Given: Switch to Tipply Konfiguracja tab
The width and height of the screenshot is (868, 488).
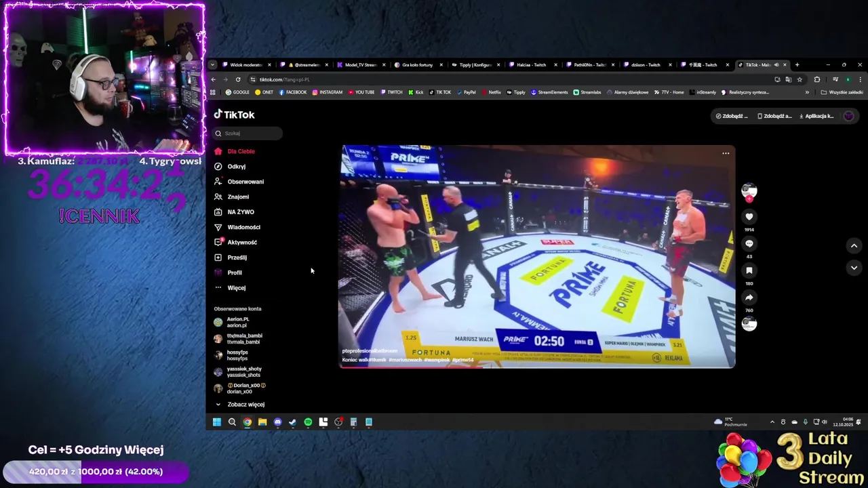Looking at the screenshot, I should [x=475, y=65].
